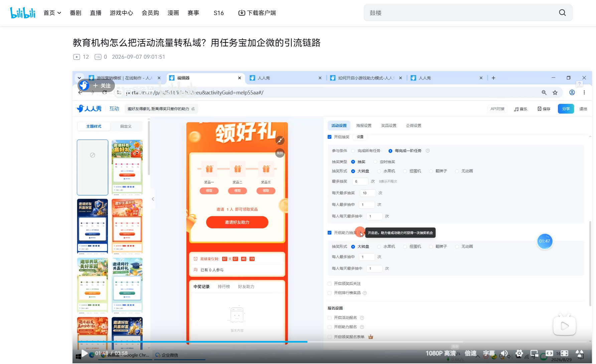Viewport: 596px width, 364px height.
Task: Select the 完成所有任务 radio option
Action: [x=353, y=151]
